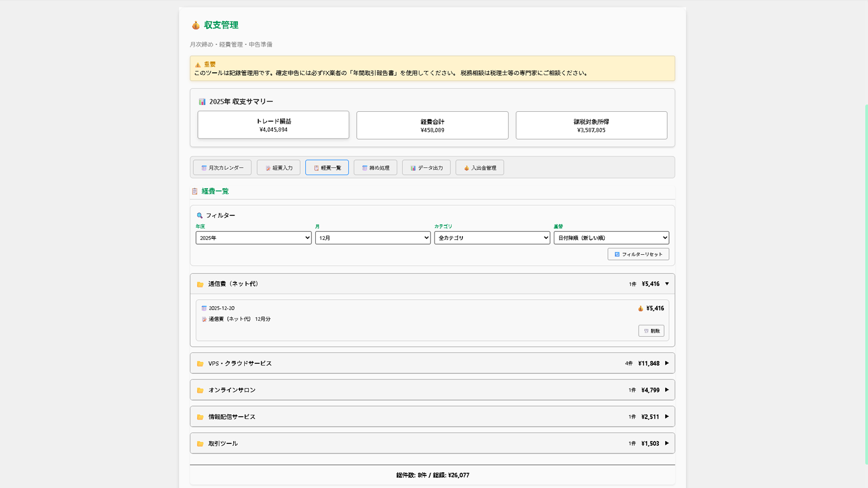Screen dimensions: 868x488
Task: Click the magnifier icon beside フィルター
Action: [x=199, y=216]
